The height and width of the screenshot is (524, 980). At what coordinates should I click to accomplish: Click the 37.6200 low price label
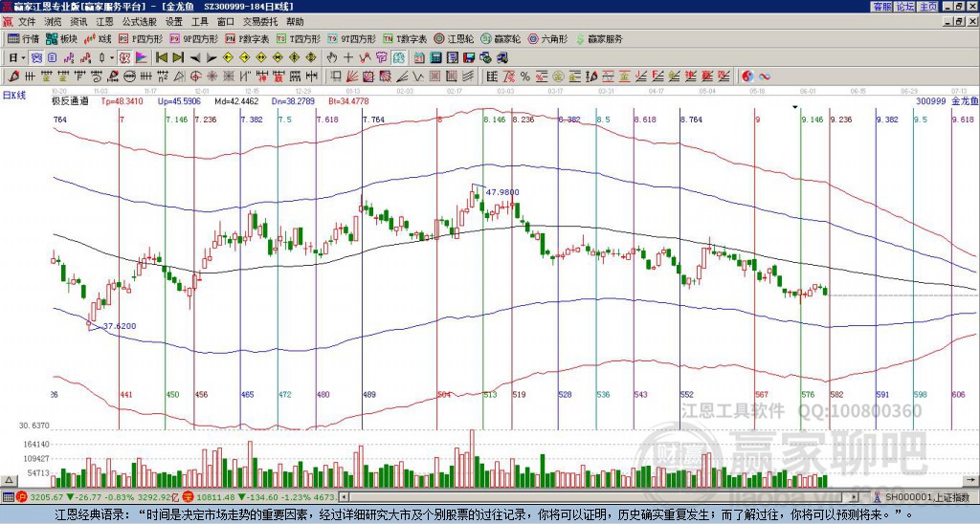[x=119, y=326]
